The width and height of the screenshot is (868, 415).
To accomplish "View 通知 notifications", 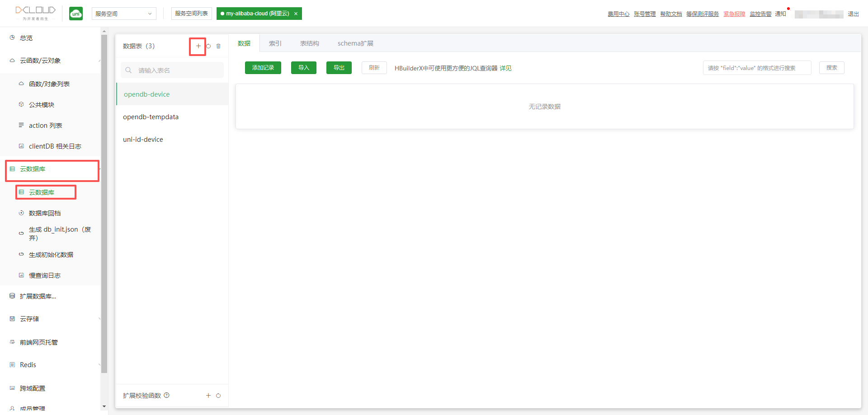I will pos(781,14).
